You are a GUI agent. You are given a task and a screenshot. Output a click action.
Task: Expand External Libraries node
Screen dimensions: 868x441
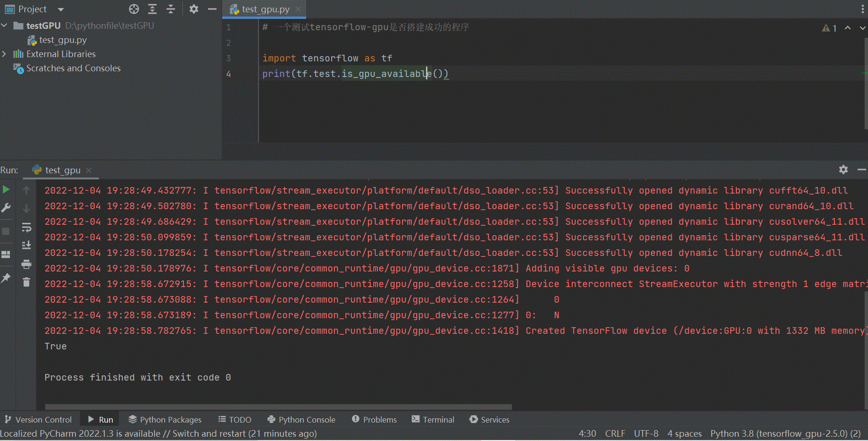coord(4,54)
